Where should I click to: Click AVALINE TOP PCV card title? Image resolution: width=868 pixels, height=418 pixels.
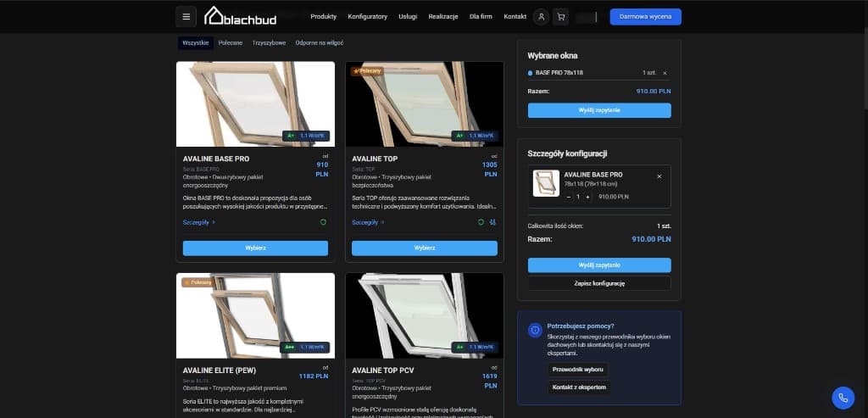click(x=383, y=371)
